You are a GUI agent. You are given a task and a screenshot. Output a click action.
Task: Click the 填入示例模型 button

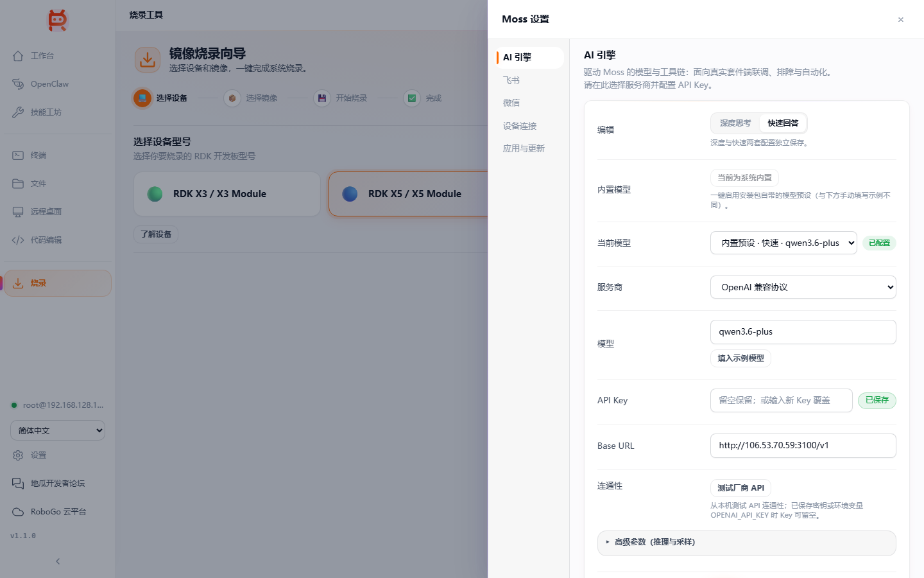(740, 358)
